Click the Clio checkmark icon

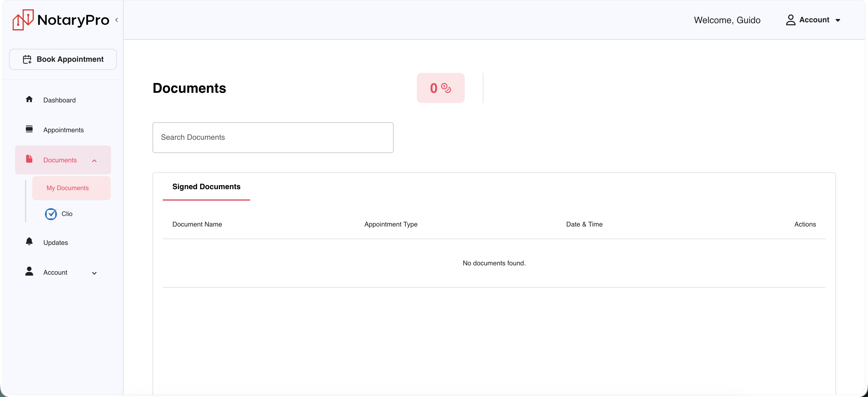pos(51,214)
